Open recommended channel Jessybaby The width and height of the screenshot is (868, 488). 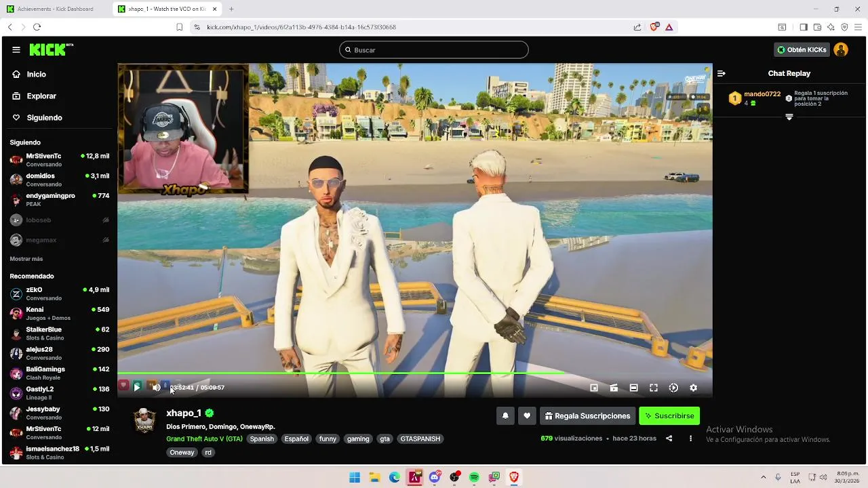tap(59, 413)
